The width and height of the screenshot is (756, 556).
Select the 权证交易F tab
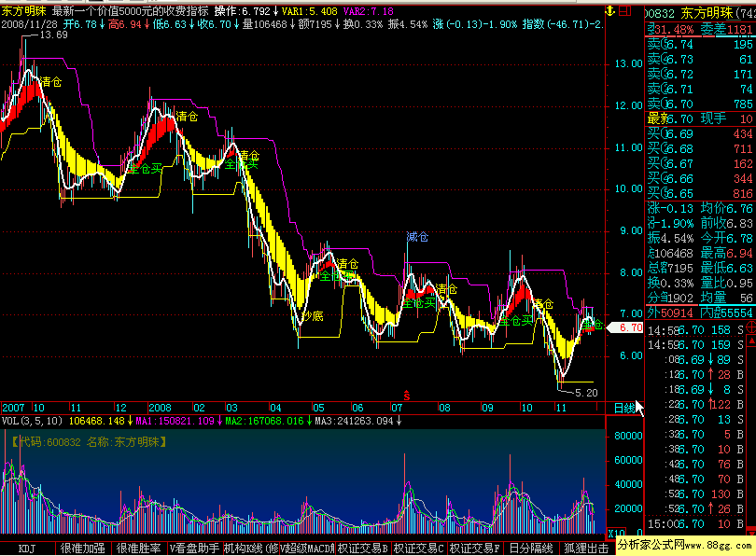pyautogui.click(x=474, y=549)
